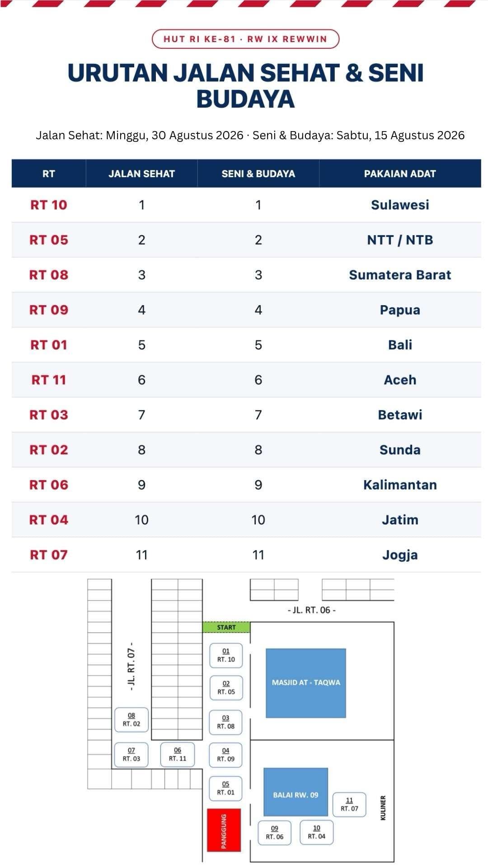
Task: Click the KULINER label on map
Action: pos(383,808)
